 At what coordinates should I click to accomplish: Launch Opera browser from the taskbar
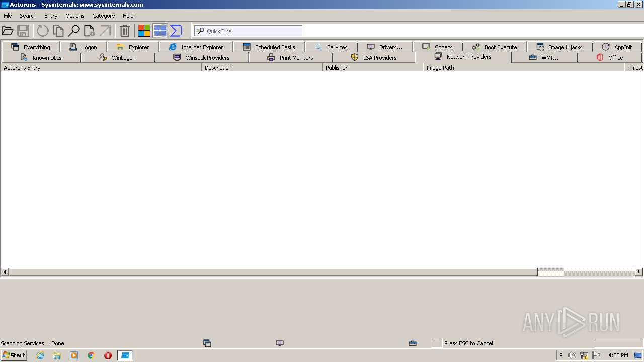108,355
